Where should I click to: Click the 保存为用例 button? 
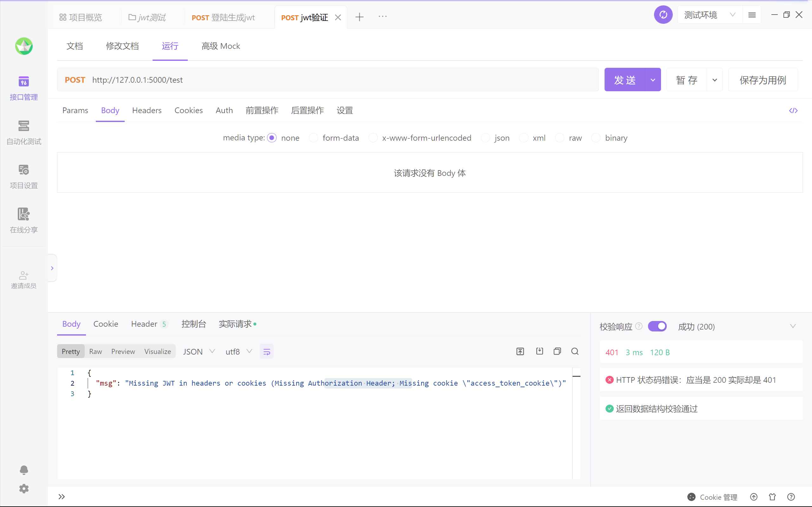(763, 80)
